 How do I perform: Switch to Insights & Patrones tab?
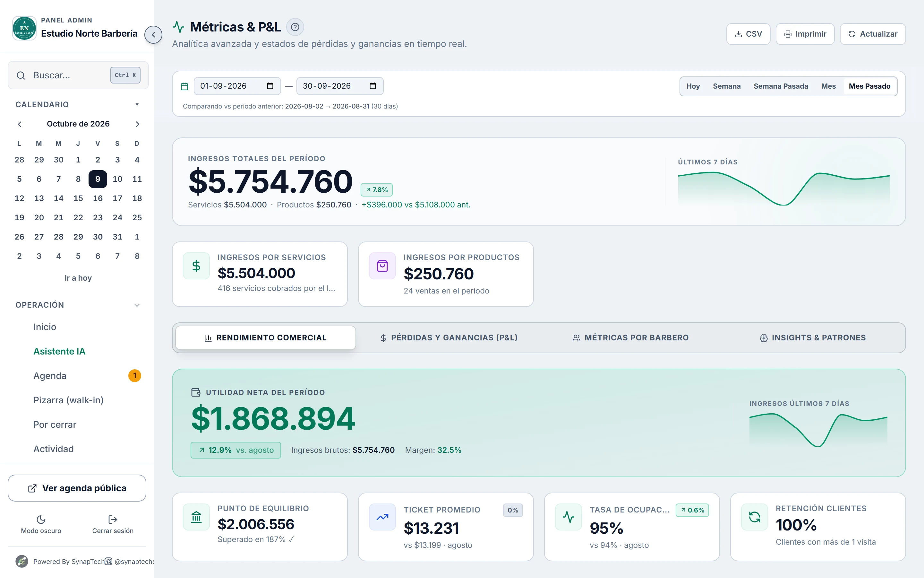pos(812,337)
